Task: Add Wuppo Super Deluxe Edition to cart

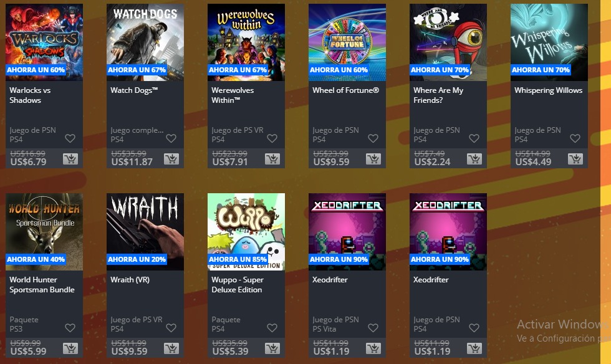Action: [x=272, y=348]
